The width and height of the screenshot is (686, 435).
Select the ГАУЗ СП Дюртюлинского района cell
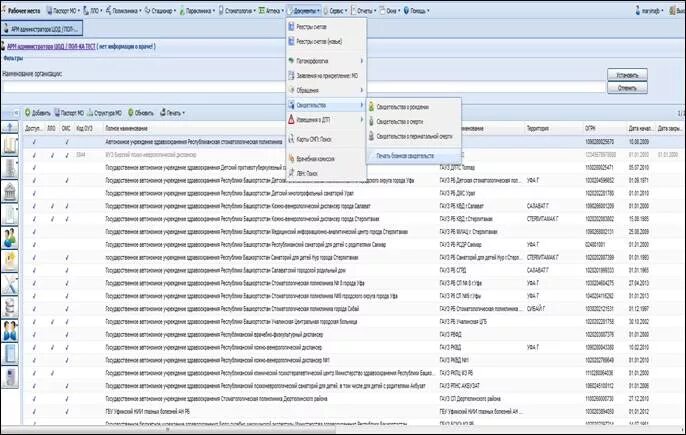[x=470, y=399]
